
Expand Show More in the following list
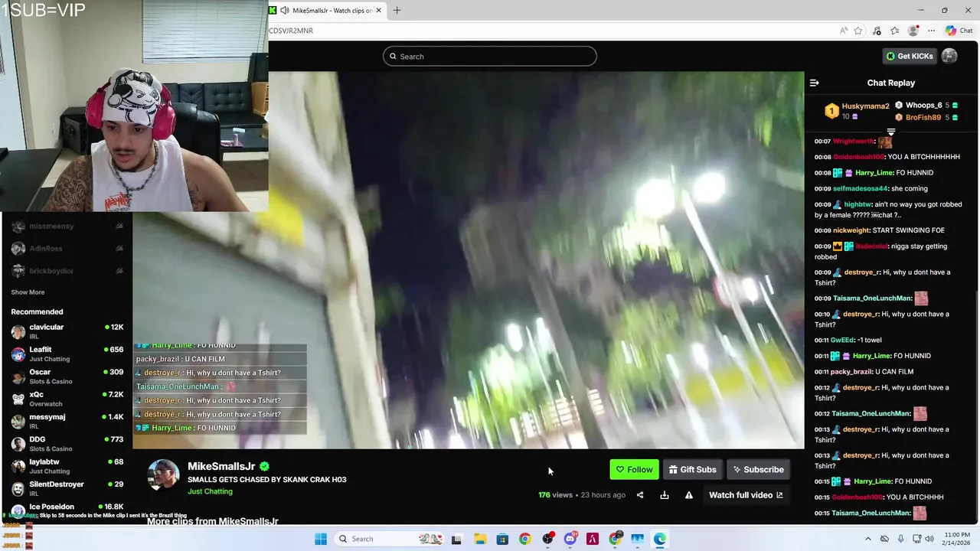click(28, 292)
